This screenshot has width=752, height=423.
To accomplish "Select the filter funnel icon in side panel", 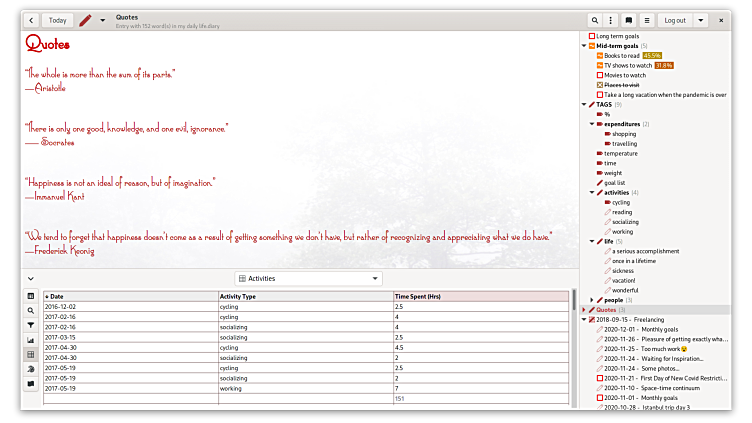I will 31,325.
